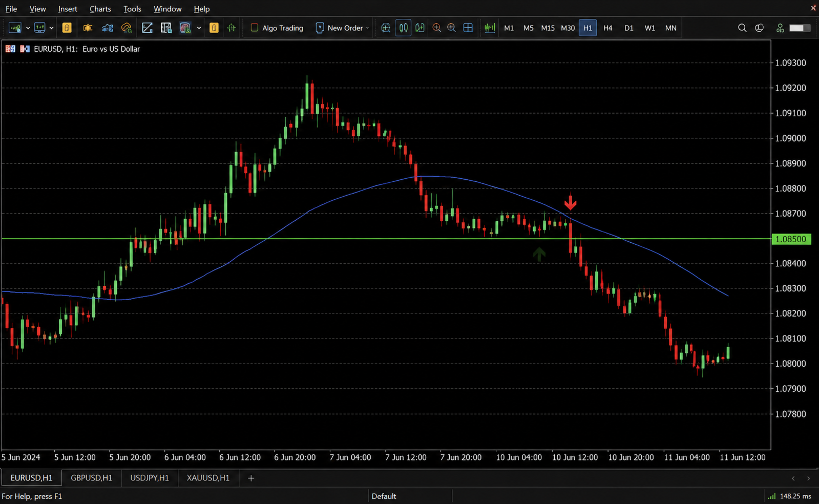Image resolution: width=819 pixels, height=504 pixels.
Task: Open the search magnifier icon
Action: coord(742,28)
